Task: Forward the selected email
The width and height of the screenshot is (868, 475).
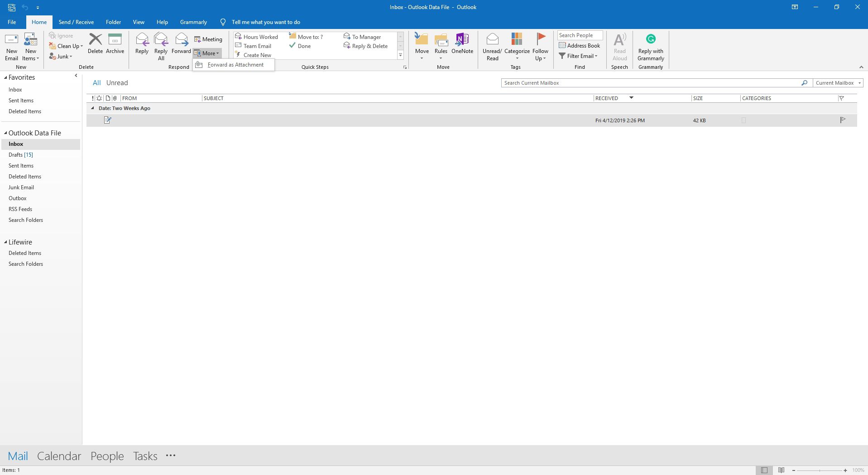Action: [181, 43]
